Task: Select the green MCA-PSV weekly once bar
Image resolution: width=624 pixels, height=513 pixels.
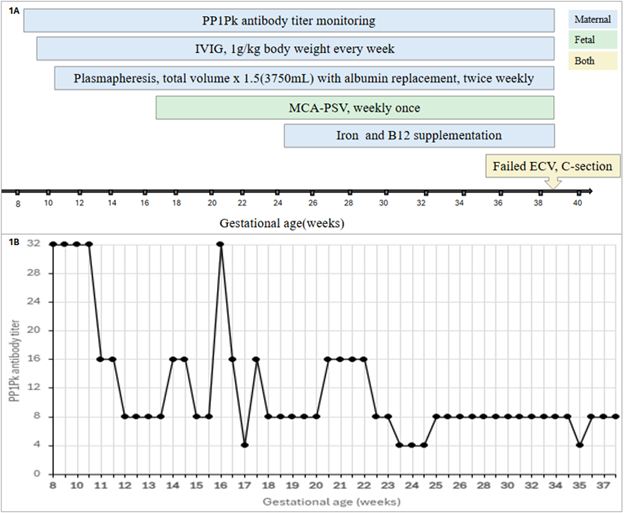Action: pyautogui.click(x=355, y=107)
